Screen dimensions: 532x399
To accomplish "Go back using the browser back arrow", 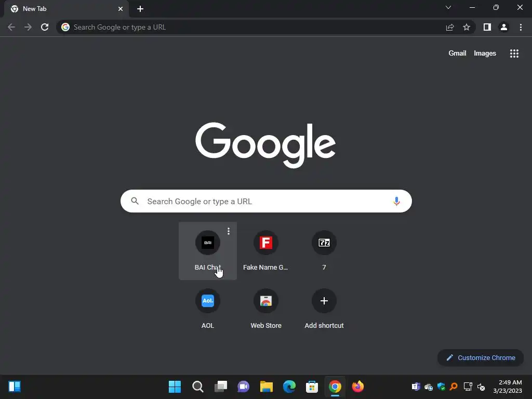I will [11, 27].
